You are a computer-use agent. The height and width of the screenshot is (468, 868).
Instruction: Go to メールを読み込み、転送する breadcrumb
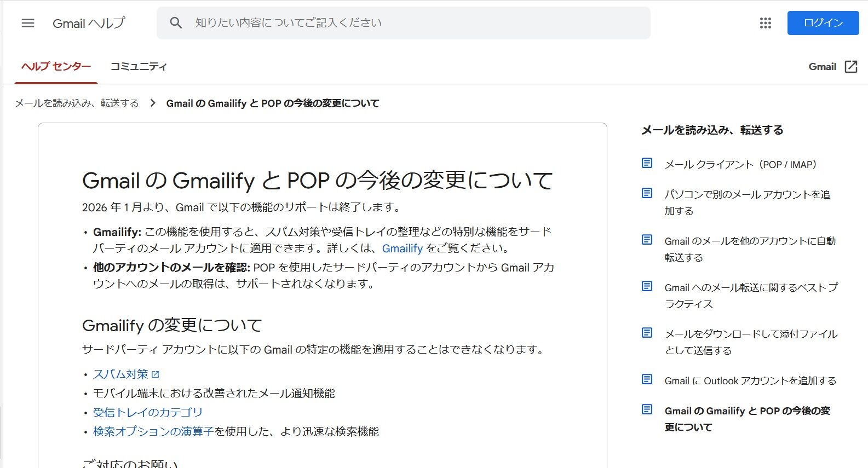click(77, 103)
